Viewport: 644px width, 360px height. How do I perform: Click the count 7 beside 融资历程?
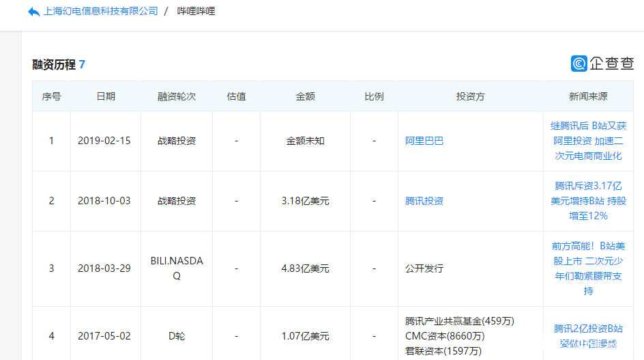[82, 65]
